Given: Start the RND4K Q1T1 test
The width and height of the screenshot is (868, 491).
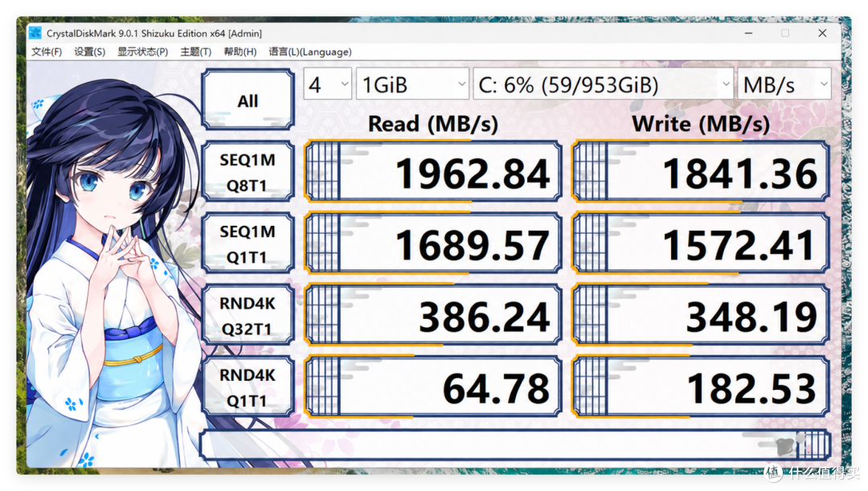Looking at the screenshot, I should click(248, 387).
